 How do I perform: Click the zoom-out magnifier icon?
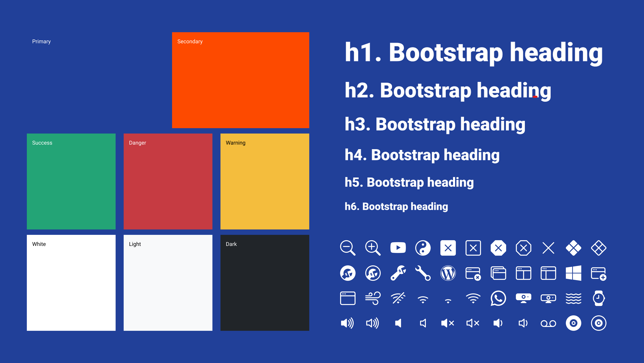tap(348, 248)
